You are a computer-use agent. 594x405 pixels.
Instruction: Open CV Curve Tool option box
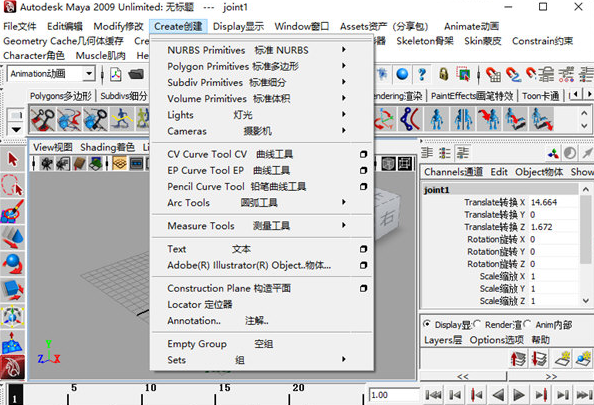(363, 154)
